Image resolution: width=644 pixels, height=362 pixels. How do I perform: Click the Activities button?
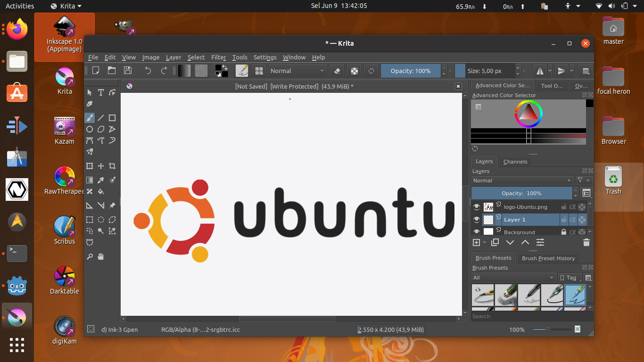20,6
